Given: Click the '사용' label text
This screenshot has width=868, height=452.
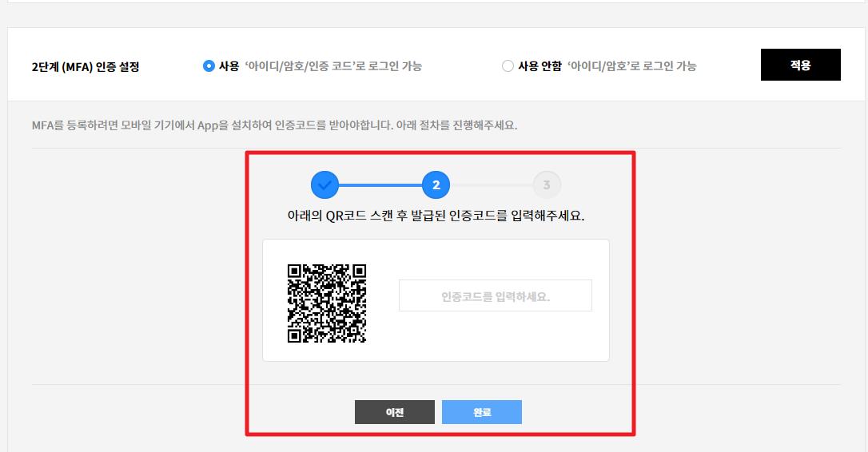Looking at the screenshot, I should click(229, 66).
